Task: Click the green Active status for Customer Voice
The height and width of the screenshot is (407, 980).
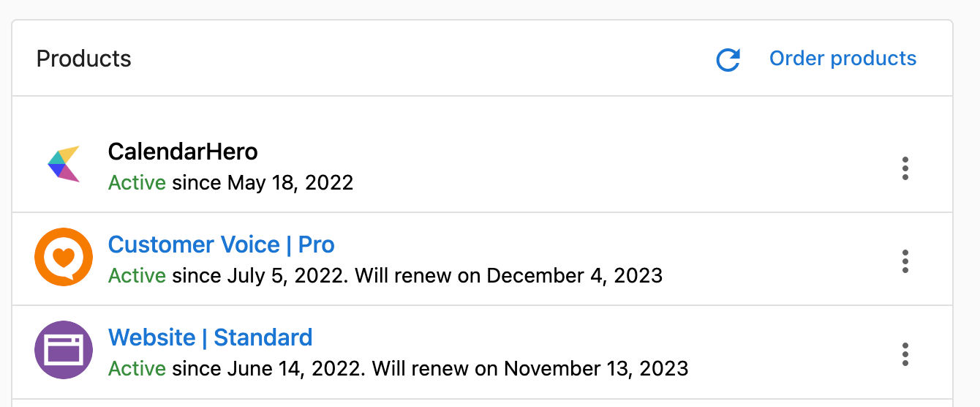Action: tap(137, 275)
